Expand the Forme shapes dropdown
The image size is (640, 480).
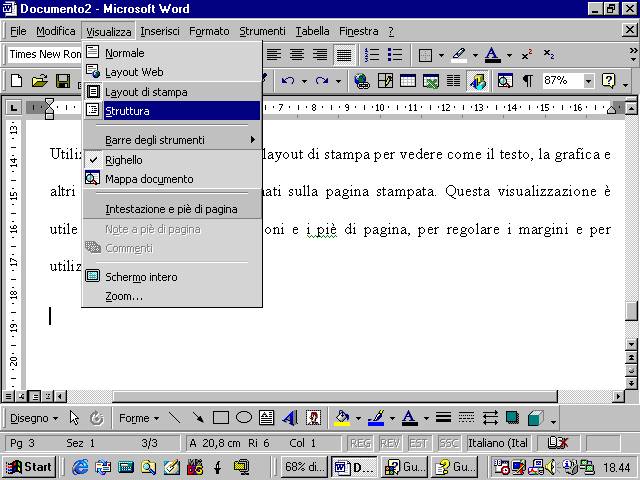click(139, 418)
